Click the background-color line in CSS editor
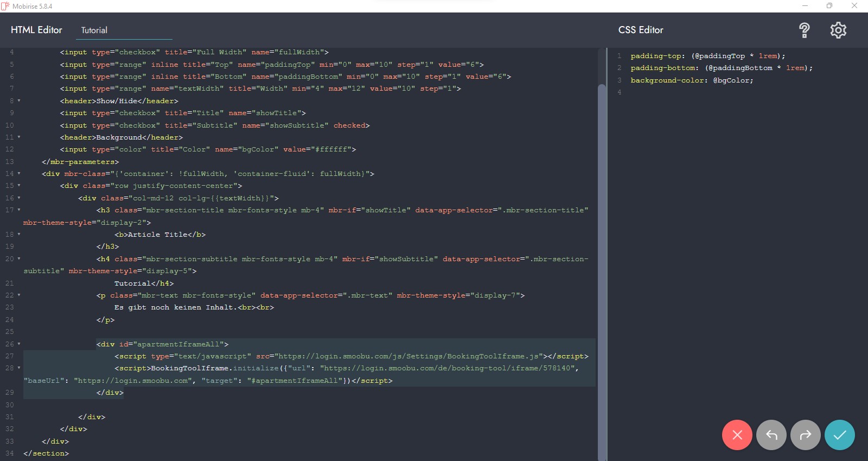Viewport: 868px width, 461px height. point(692,80)
